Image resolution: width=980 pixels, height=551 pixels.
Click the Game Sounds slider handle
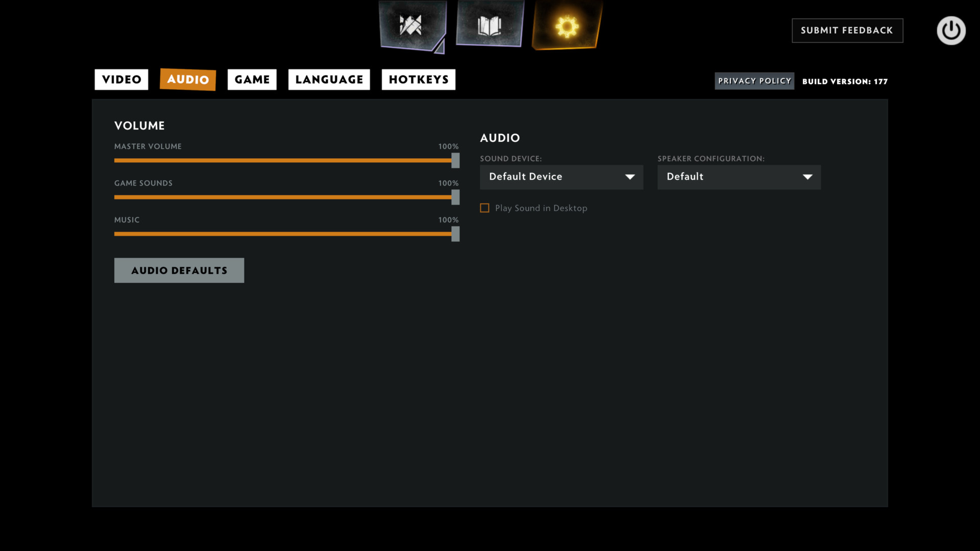(x=455, y=197)
